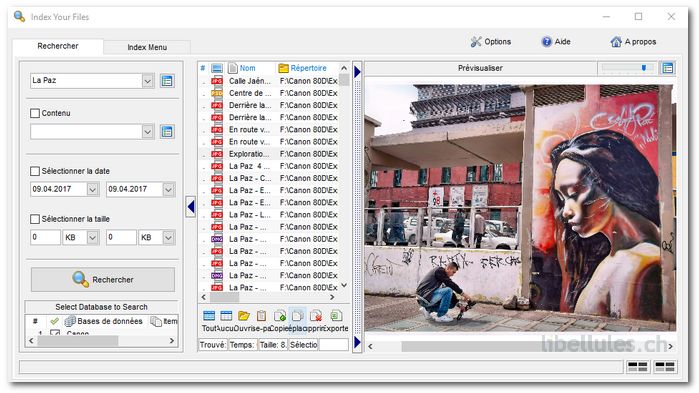Open the La Paz search term dropdown

tap(148, 81)
